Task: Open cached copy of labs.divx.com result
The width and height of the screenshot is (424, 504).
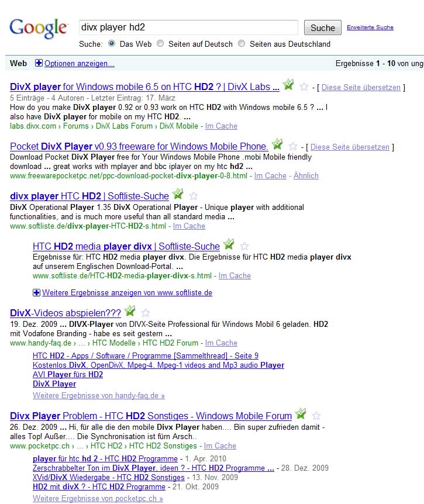Action: coord(221,126)
